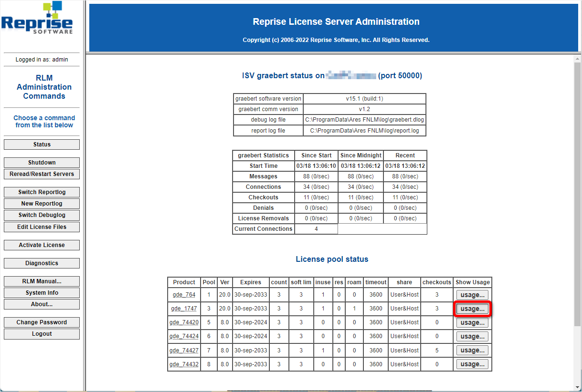Click the comm version v1.2 value

click(x=364, y=109)
